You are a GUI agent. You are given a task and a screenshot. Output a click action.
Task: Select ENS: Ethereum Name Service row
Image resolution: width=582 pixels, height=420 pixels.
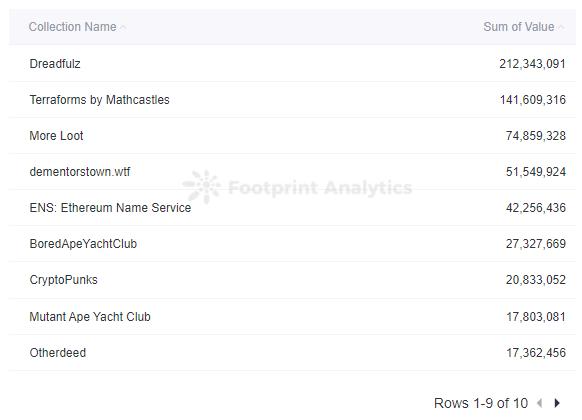tap(292, 208)
